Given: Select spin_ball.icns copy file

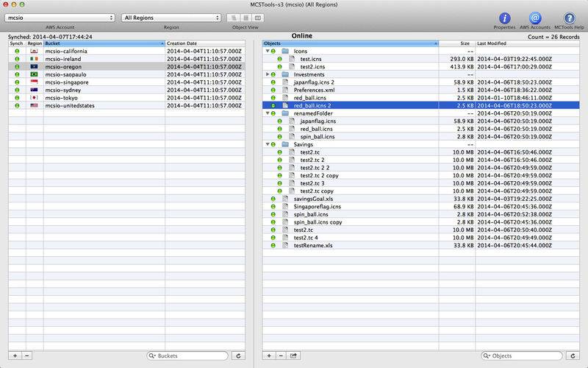Looking at the screenshot, I should click(420, 222).
